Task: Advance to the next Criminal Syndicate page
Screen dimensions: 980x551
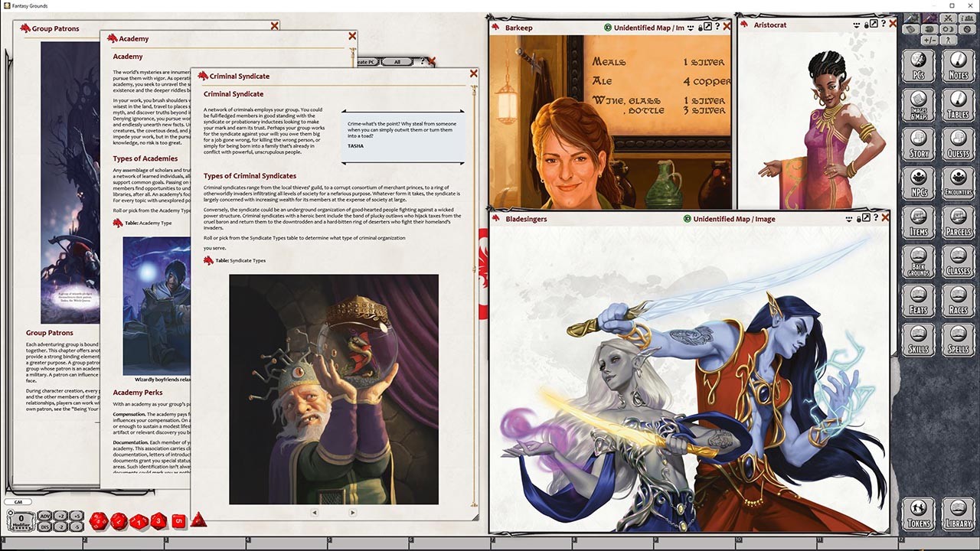Action: click(352, 513)
